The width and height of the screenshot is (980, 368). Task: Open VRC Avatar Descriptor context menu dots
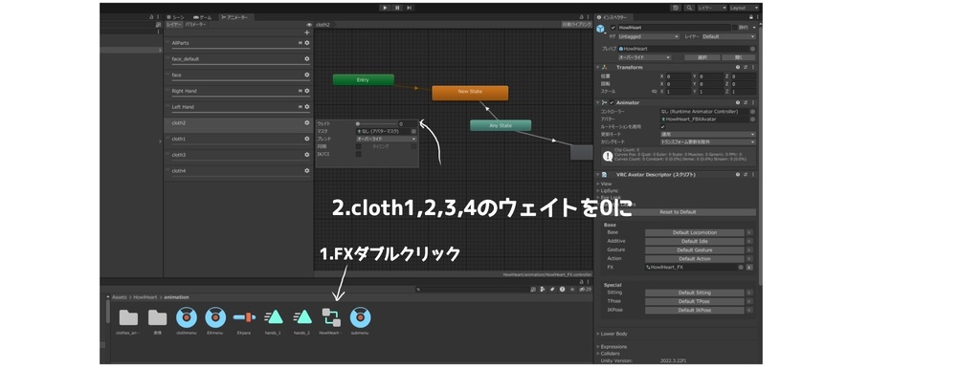click(752, 175)
